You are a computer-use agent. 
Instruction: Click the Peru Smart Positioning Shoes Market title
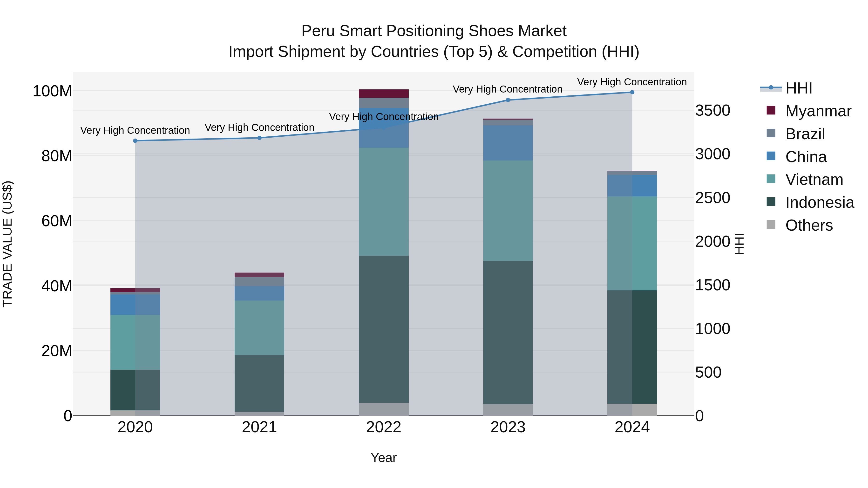click(434, 31)
